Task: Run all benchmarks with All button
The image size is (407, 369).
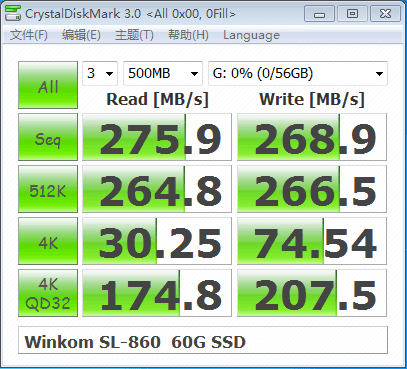Action: pyautogui.click(x=48, y=85)
